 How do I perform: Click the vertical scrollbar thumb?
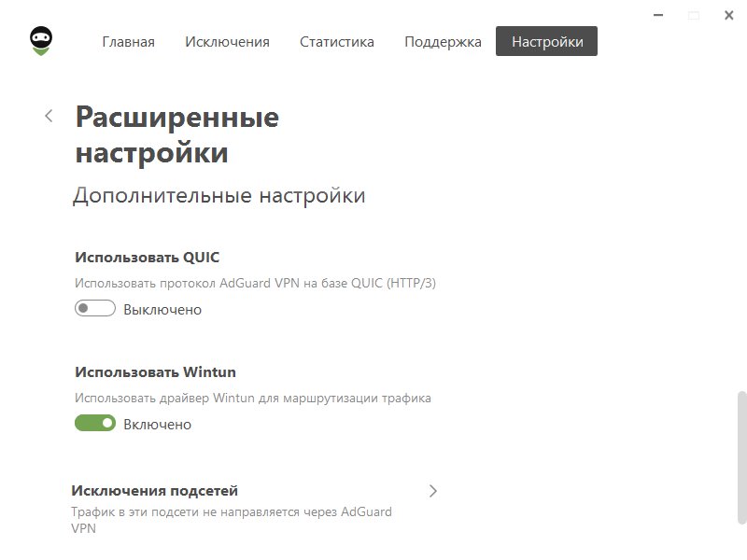pyautogui.click(x=740, y=457)
